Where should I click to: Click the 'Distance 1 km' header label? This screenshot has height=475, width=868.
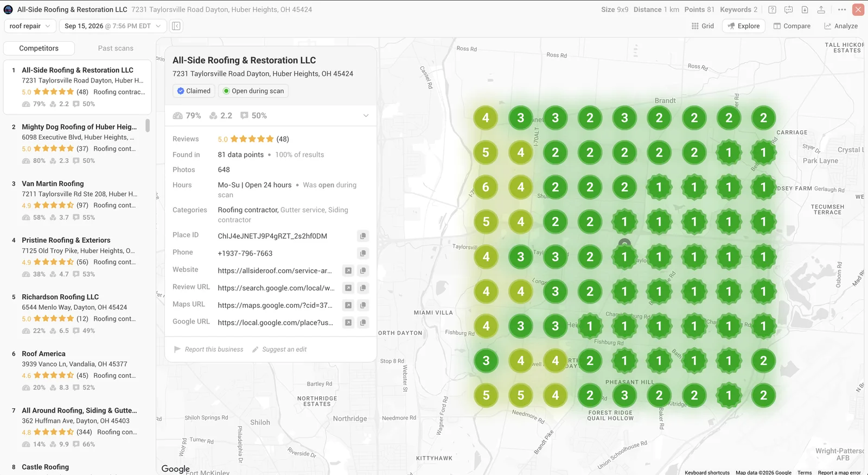click(x=656, y=10)
